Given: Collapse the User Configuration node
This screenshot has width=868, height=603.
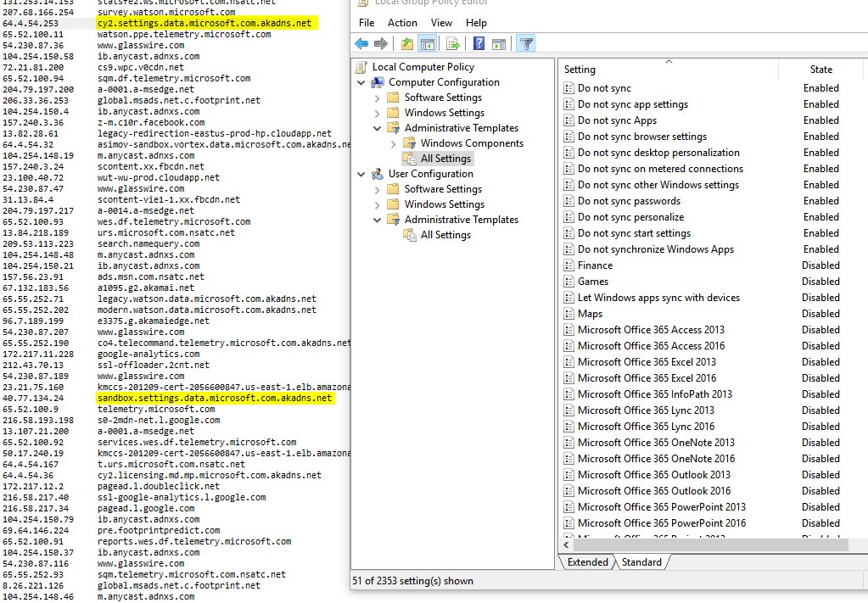Looking at the screenshot, I should (x=362, y=174).
